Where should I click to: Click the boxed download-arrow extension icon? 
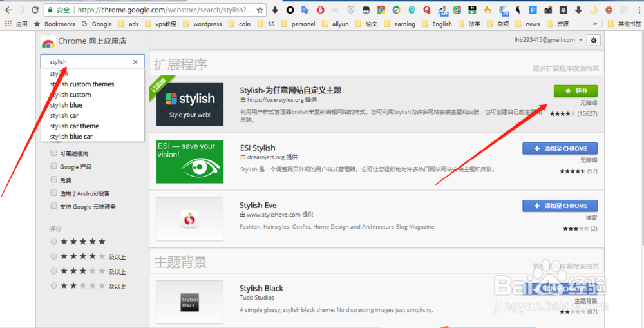pos(563,10)
